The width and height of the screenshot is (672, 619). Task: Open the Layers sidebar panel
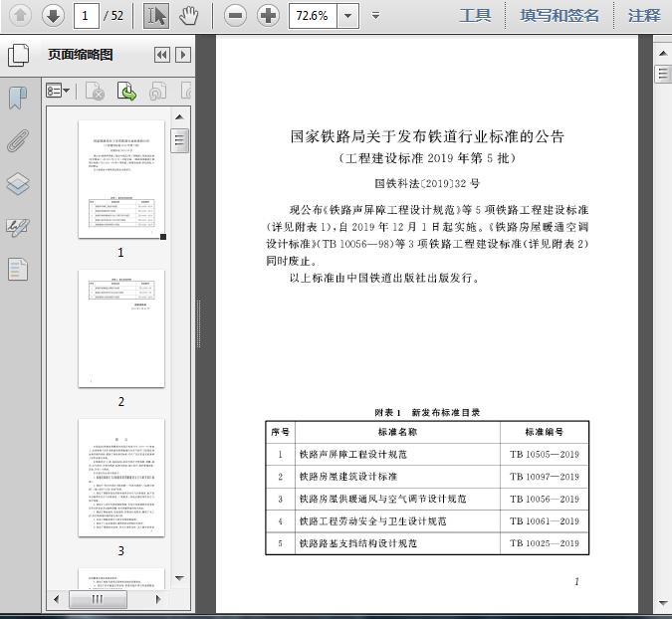point(18,184)
